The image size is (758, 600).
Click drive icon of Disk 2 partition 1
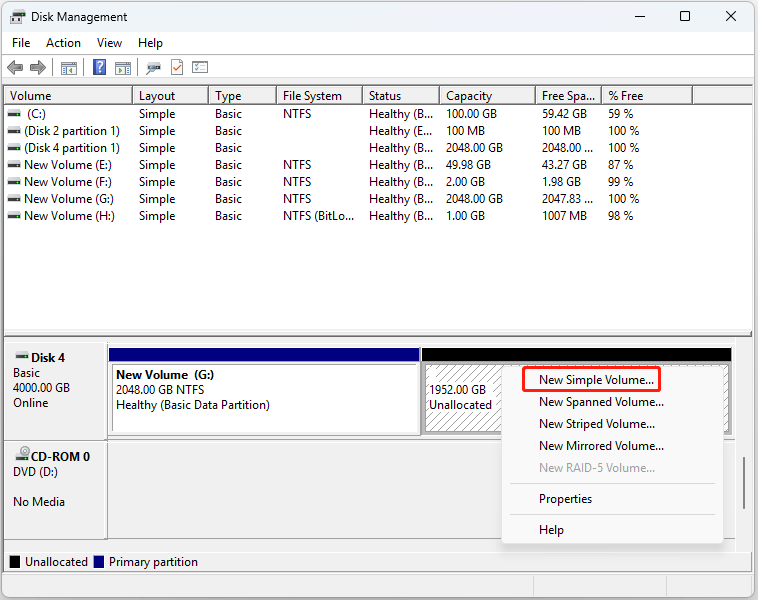point(15,131)
